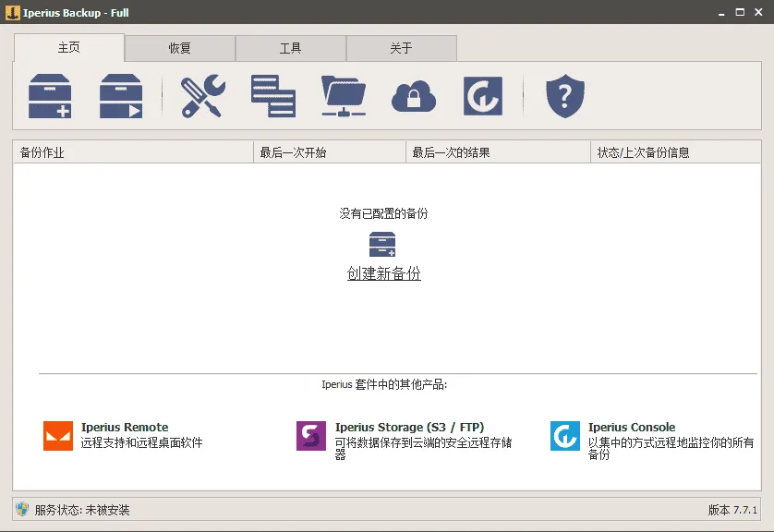
Task: Click the 备份作业 column header
Action: pos(129,151)
